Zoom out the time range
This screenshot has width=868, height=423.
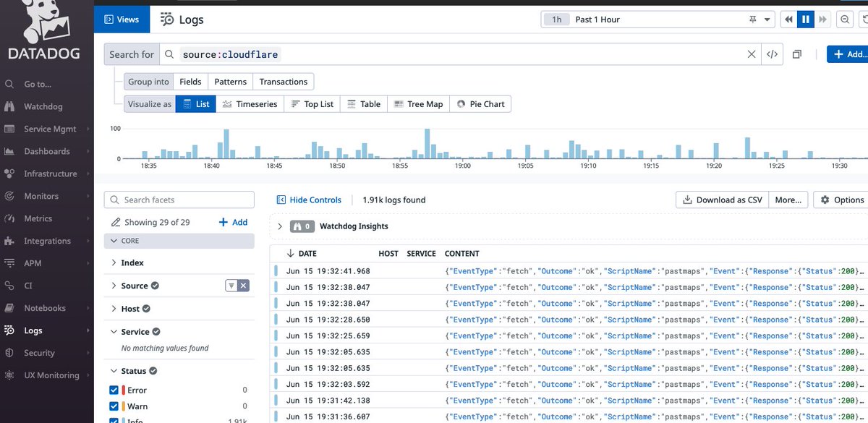tap(844, 20)
